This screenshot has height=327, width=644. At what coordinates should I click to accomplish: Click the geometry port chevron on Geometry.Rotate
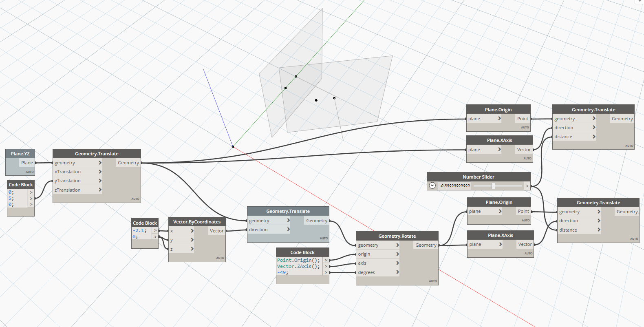pos(397,245)
